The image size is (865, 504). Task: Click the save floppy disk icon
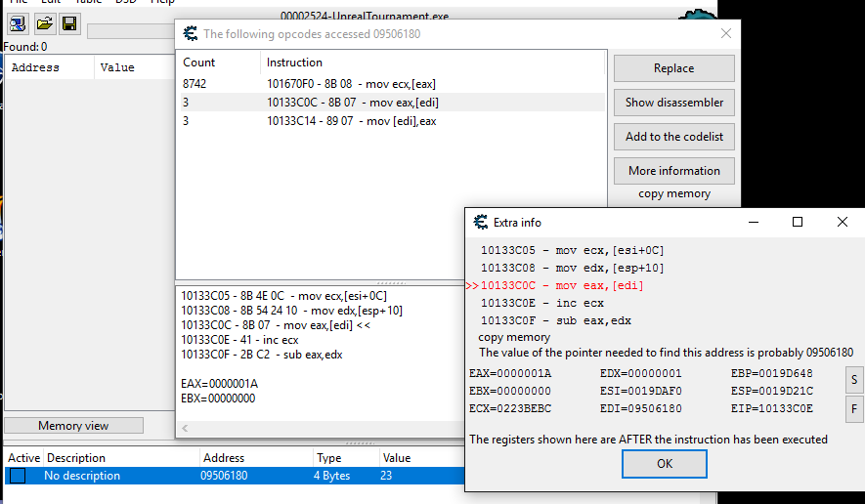pos(69,22)
